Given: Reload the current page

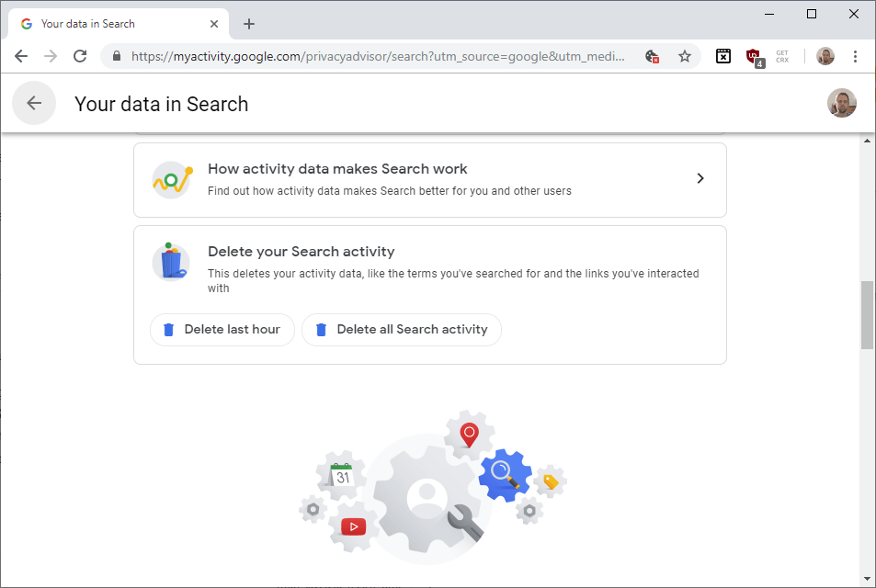Looking at the screenshot, I should pos(80,56).
